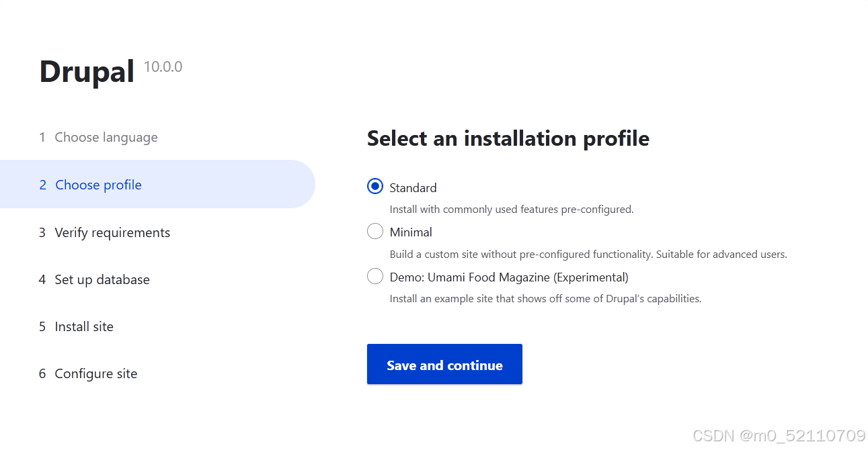Click the Select an installation profile heading
Viewport: 868px width, 450px height.
click(508, 138)
